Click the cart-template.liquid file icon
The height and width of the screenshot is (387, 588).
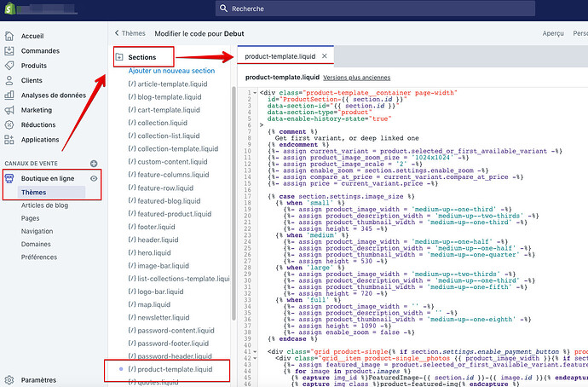tap(131, 110)
